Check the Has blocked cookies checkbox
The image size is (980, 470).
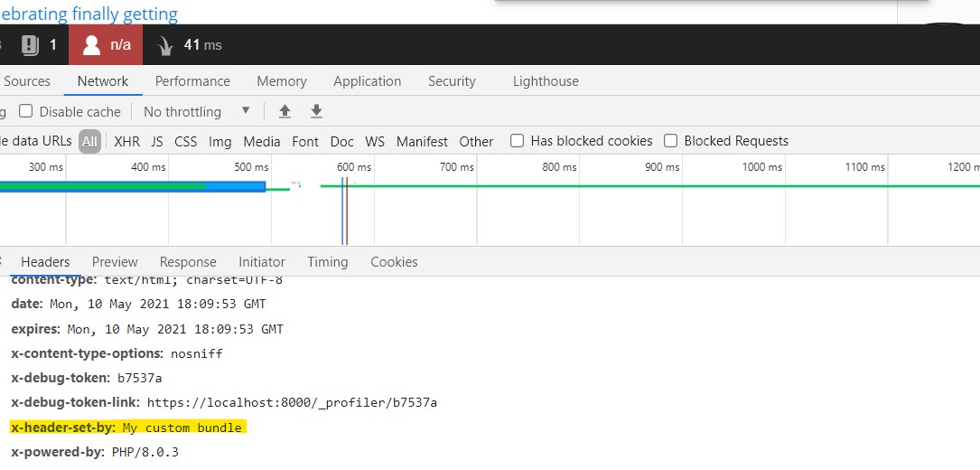coord(517,141)
